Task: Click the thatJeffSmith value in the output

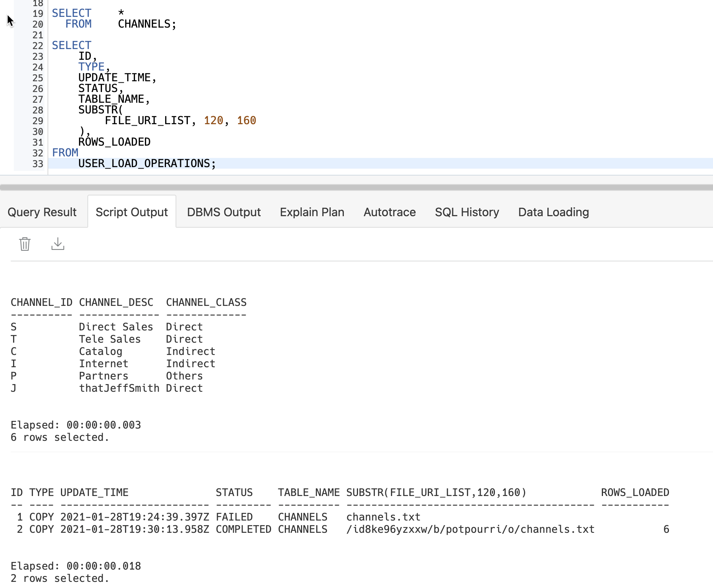Action: click(119, 388)
